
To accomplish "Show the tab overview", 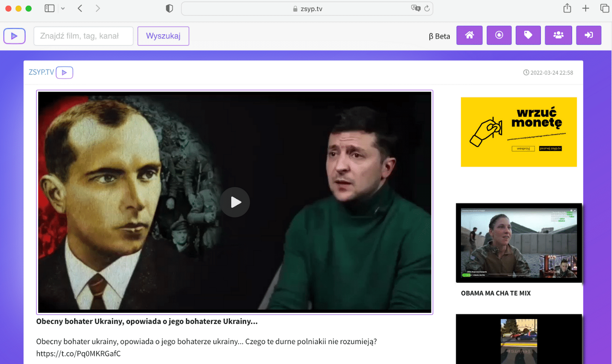I will click(604, 8).
